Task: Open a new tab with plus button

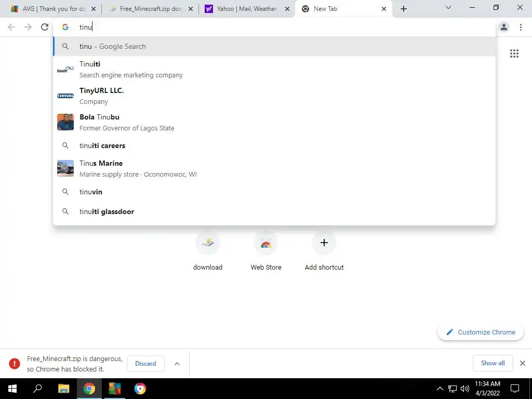Action: tap(403, 9)
